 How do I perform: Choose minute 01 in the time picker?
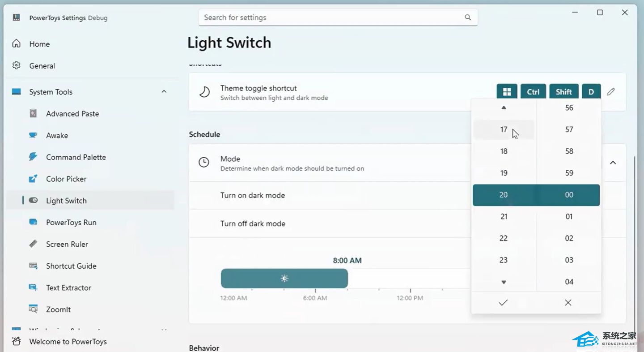tap(569, 216)
